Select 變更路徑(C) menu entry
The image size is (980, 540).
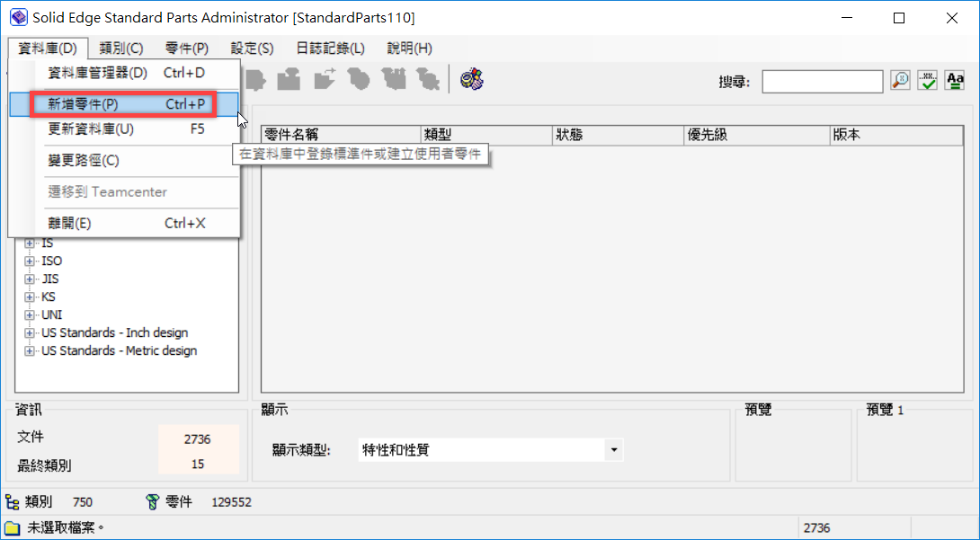coord(124,161)
